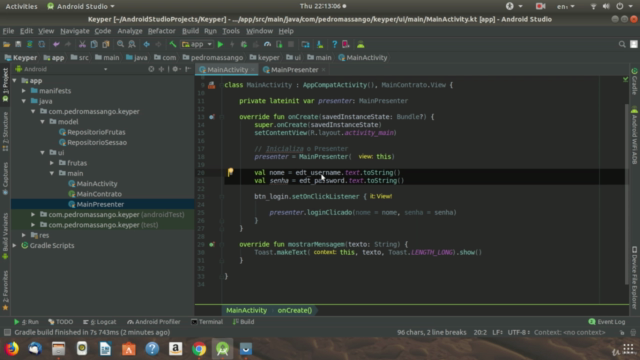Open the TODO tool window
640x360 pixels.
60,322
